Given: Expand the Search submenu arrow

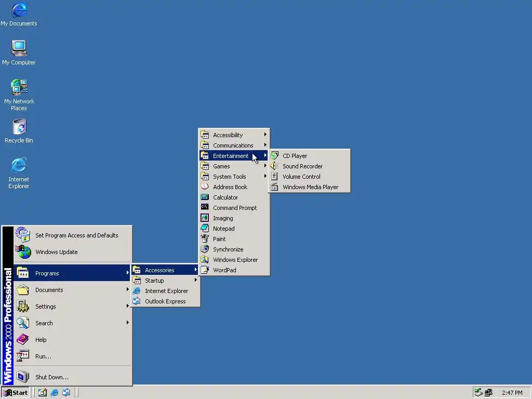Looking at the screenshot, I should tap(128, 323).
